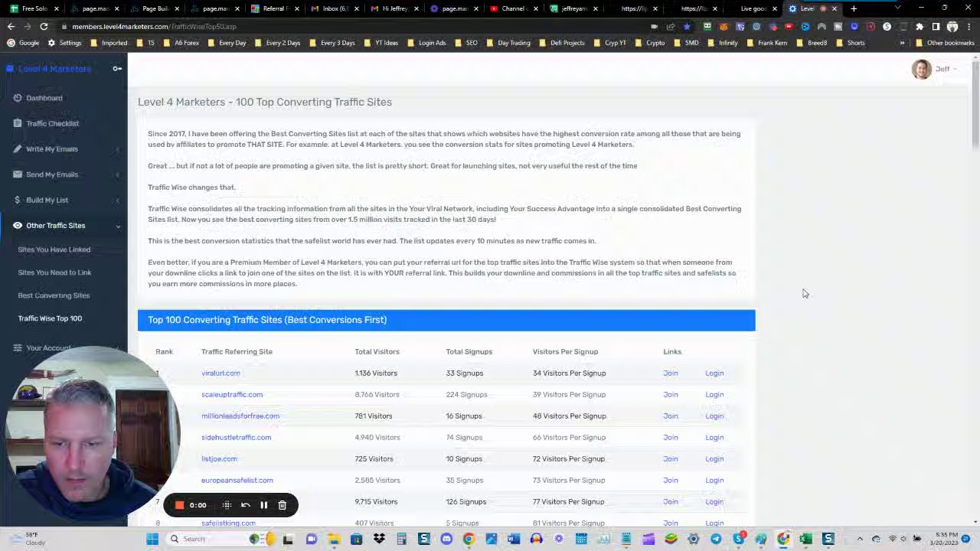
Task: Click the page vertical scrollbar
Action: click(x=975, y=107)
